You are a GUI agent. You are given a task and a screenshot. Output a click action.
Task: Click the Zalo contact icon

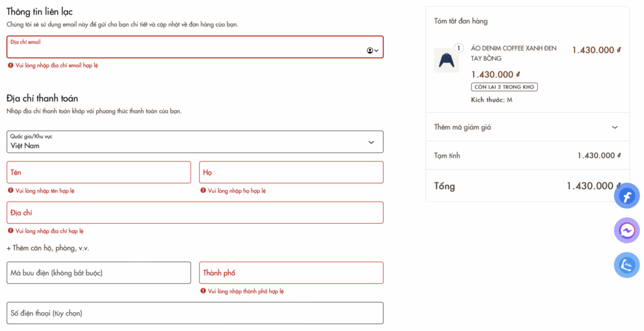coord(626,264)
